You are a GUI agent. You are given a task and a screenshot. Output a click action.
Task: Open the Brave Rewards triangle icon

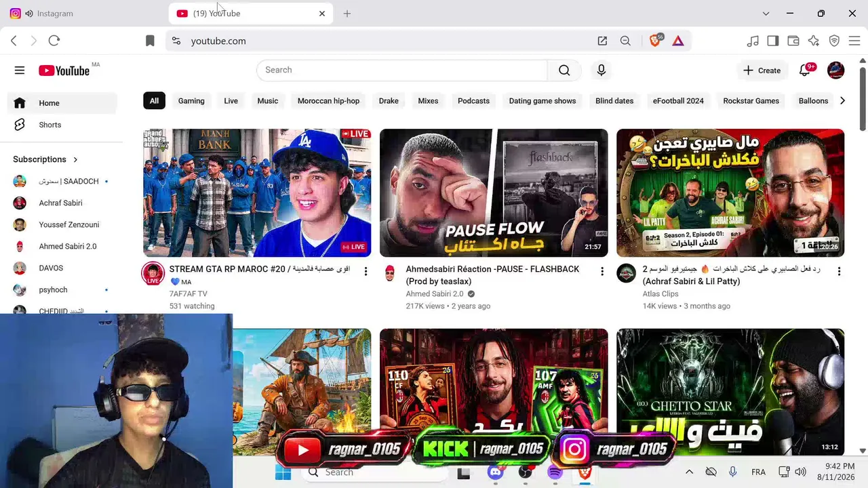click(678, 41)
